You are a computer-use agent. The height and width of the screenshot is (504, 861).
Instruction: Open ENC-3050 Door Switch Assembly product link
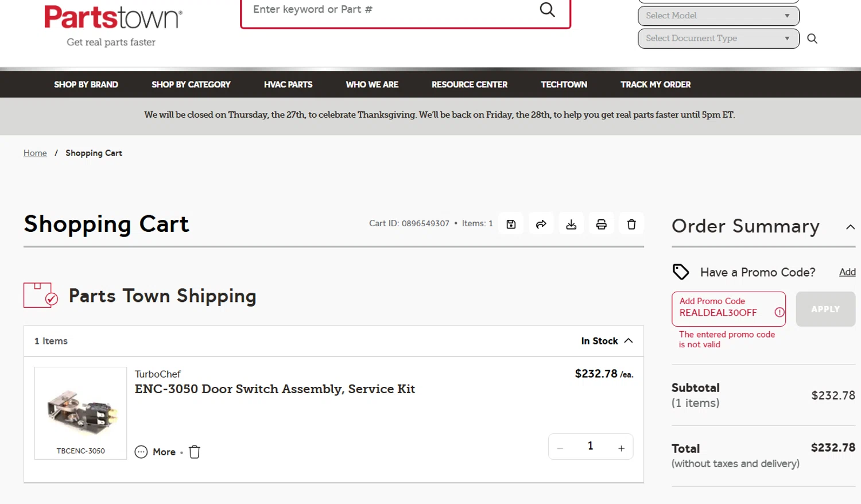click(275, 389)
